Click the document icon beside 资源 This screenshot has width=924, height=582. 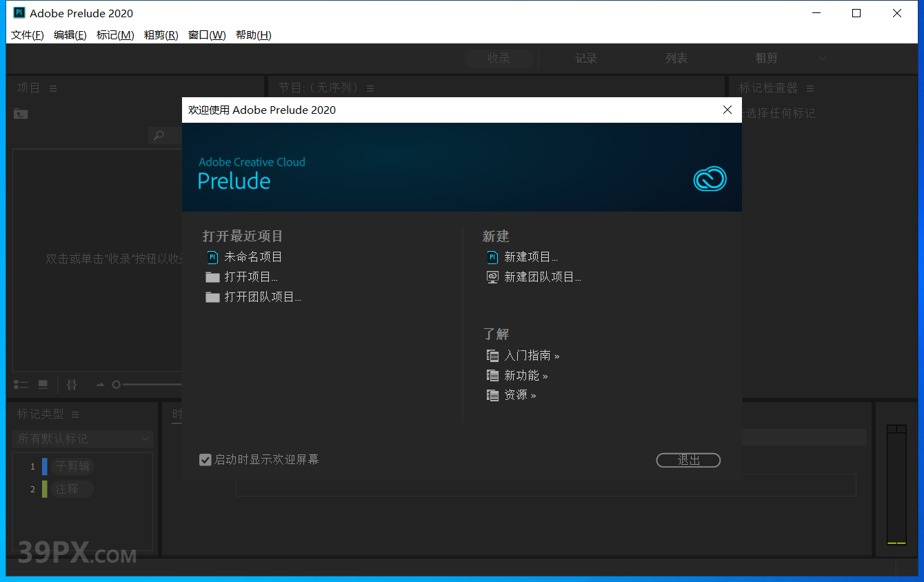pyautogui.click(x=492, y=395)
